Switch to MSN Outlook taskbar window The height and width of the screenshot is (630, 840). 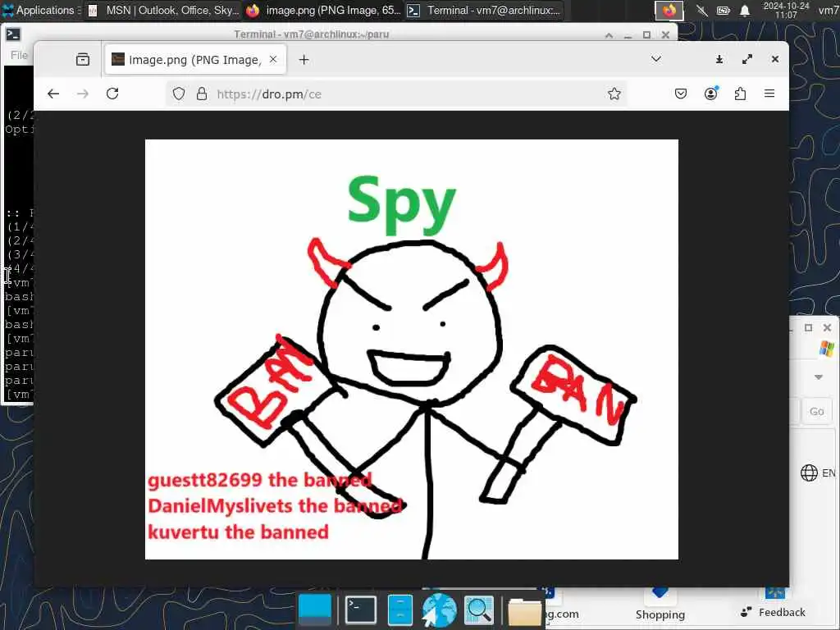162,10
